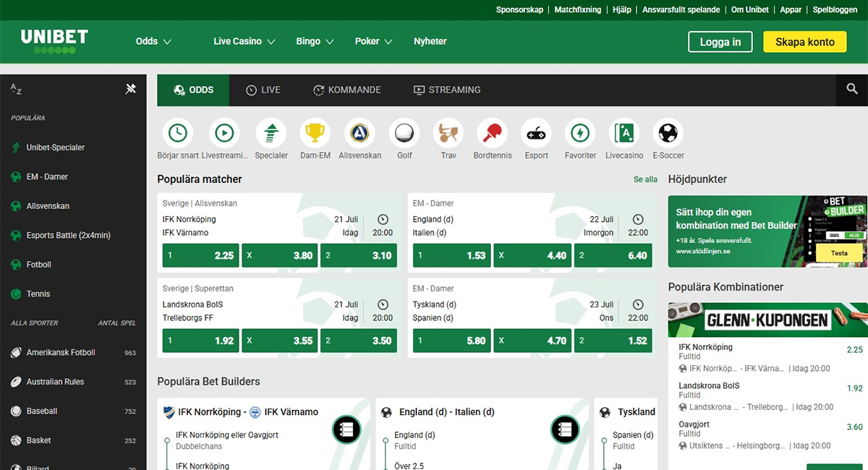Open the Livecasino card icon
868x470 pixels.
(624, 133)
